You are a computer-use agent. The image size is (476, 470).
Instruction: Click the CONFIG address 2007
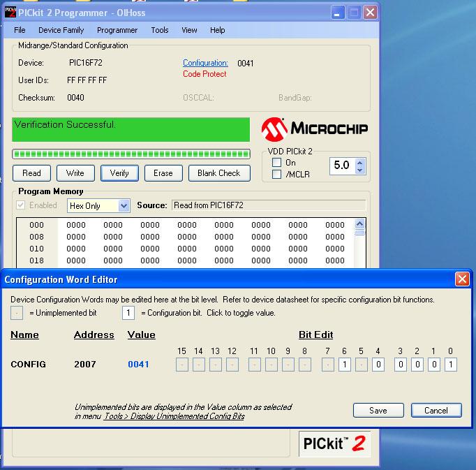[x=85, y=364]
